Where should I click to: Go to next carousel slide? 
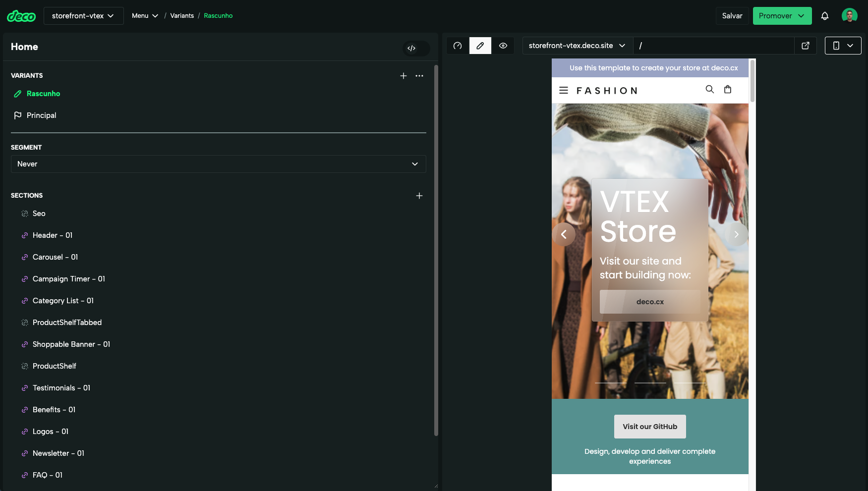(x=736, y=234)
